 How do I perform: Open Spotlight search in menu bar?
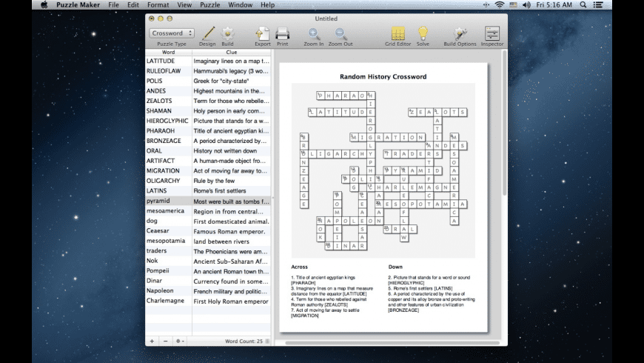[x=583, y=5]
